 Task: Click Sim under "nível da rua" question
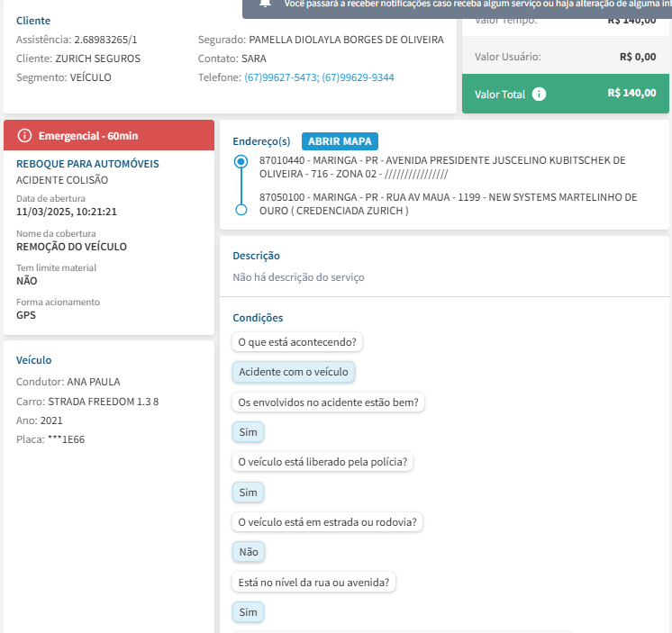[x=248, y=612]
